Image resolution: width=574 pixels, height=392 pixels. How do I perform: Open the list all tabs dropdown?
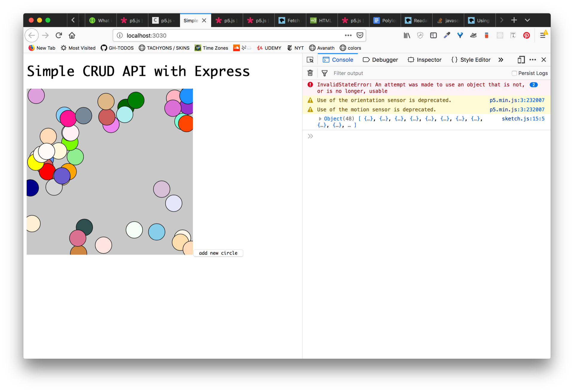(x=527, y=20)
